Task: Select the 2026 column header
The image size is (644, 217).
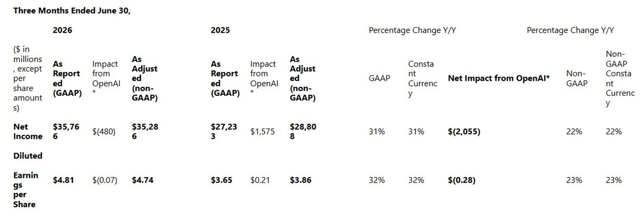Action: point(62,30)
